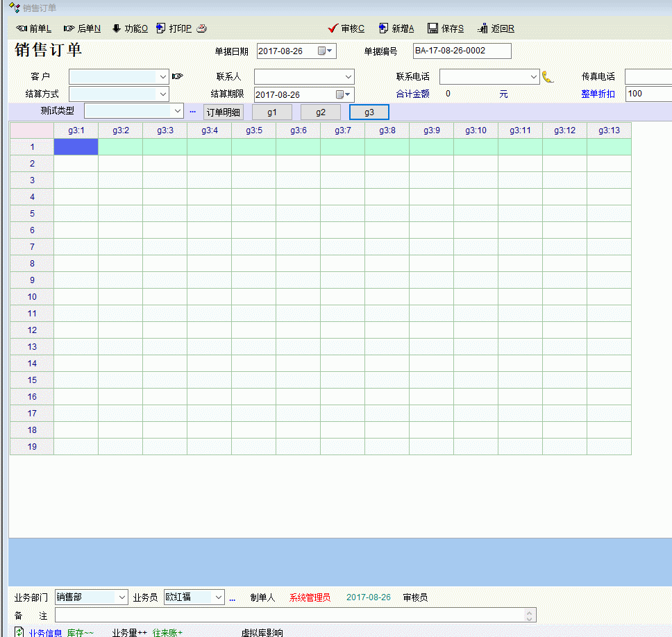Screen dimensions: 672x637
Task: Click the 返回 return icon
Action: click(482, 28)
